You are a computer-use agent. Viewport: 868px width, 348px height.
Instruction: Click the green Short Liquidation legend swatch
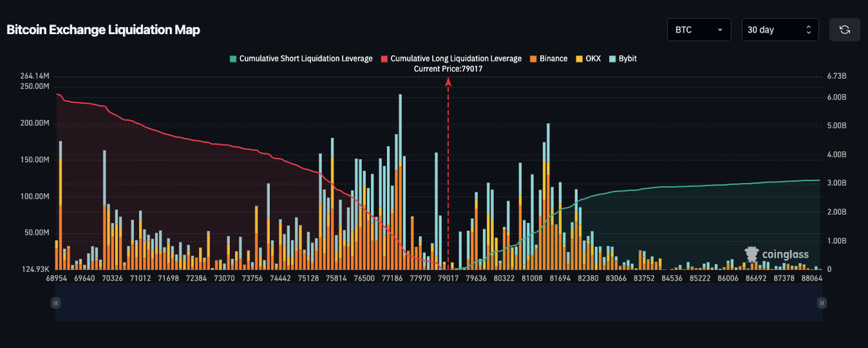click(x=232, y=59)
